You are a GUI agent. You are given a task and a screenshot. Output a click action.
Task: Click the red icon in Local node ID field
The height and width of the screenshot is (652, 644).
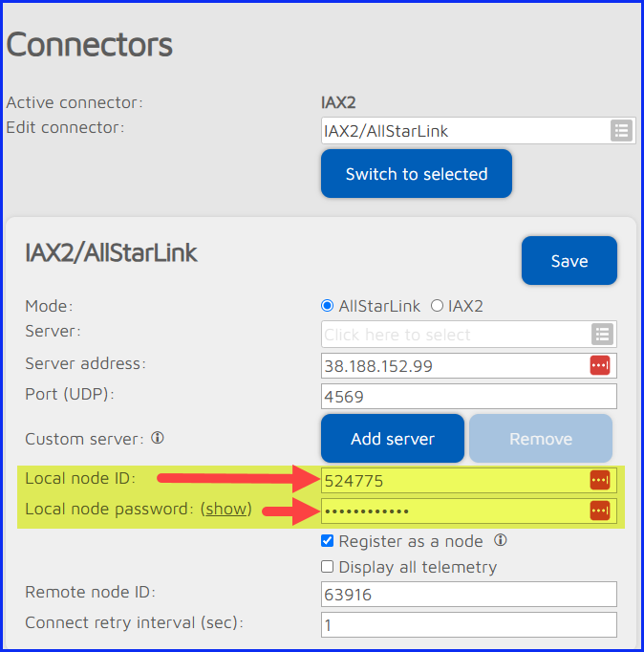[x=600, y=480]
